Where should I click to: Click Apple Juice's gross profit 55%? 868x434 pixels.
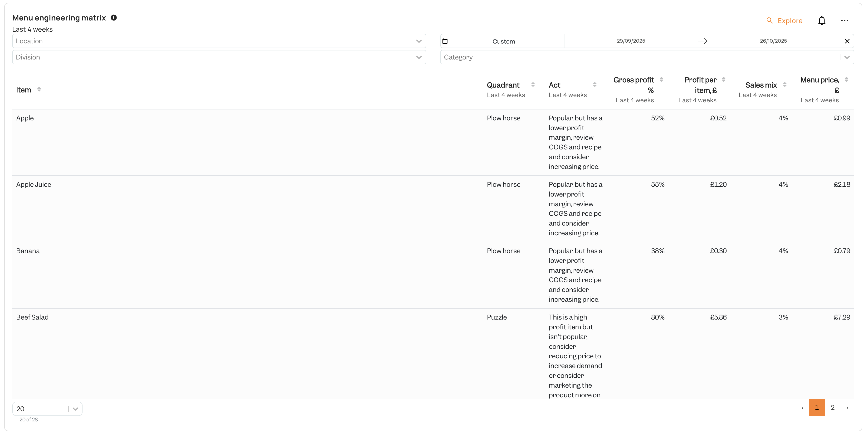point(657,184)
